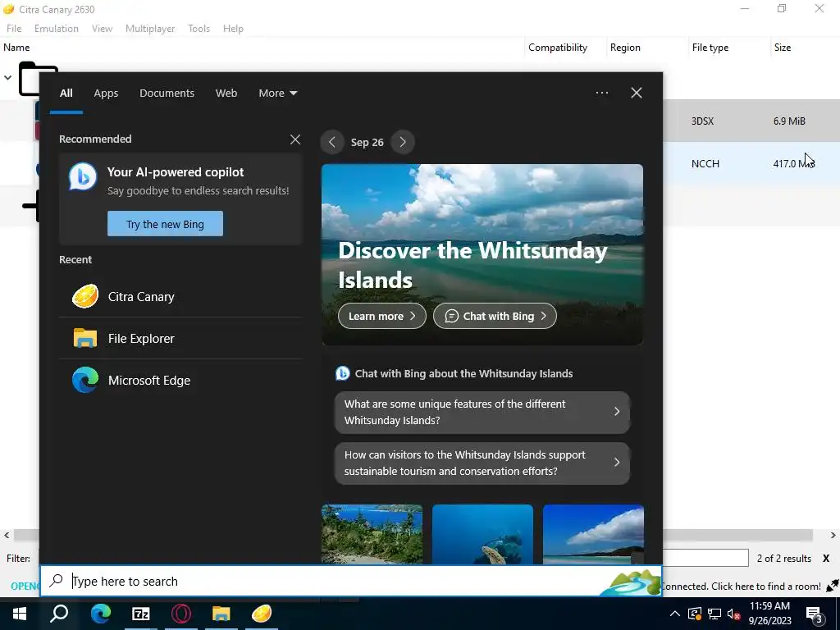840x630 pixels.
Task: Select the NCCH game row
Action: [751, 164]
